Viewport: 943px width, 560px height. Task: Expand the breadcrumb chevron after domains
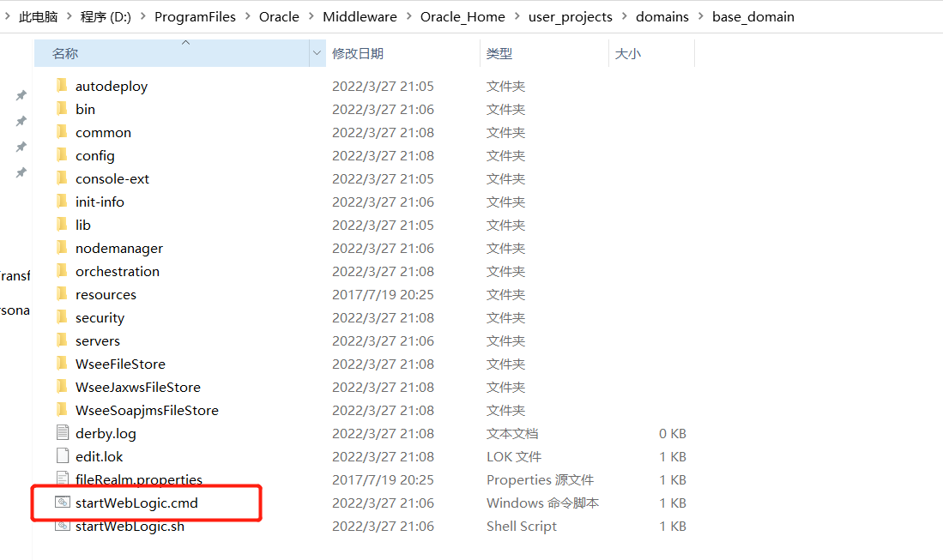tap(699, 16)
